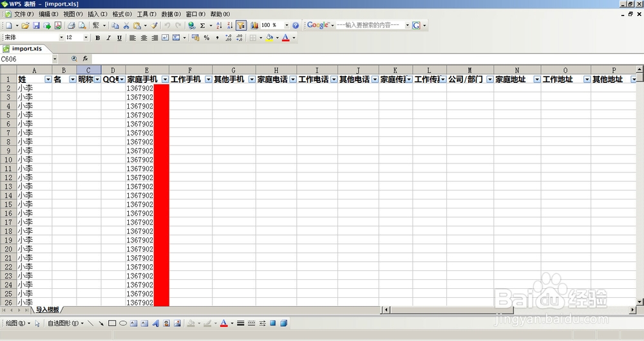The width and height of the screenshot is (644, 341).
Task: Open the 文件(F) menu
Action: click(x=24, y=14)
